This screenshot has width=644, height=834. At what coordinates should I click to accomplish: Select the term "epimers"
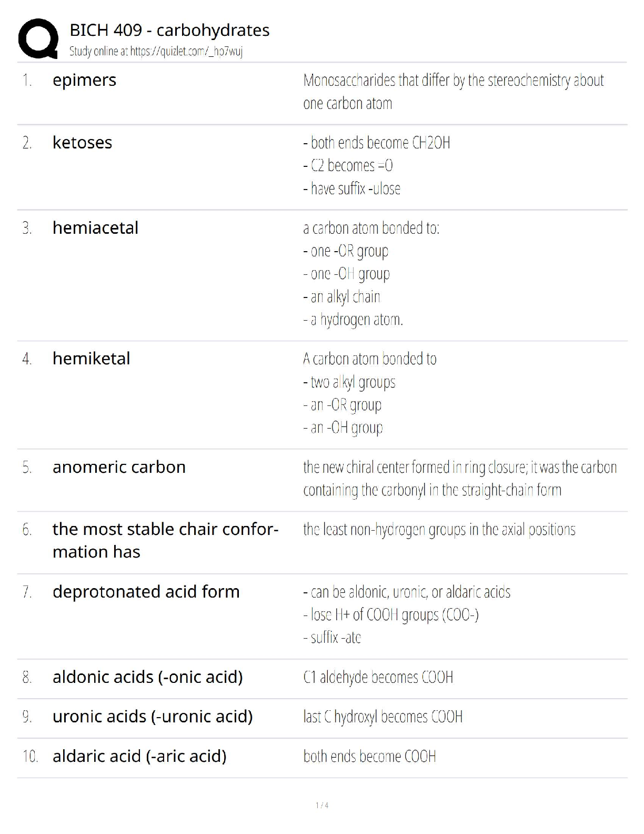(84, 80)
